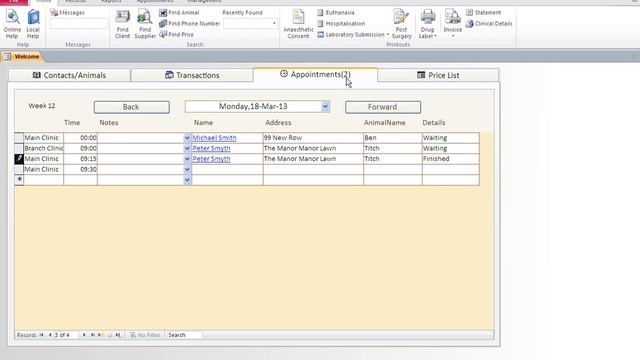The height and width of the screenshot is (360, 640).
Task: Open the appointment date dropdown arrow
Action: click(x=325, y=107)
